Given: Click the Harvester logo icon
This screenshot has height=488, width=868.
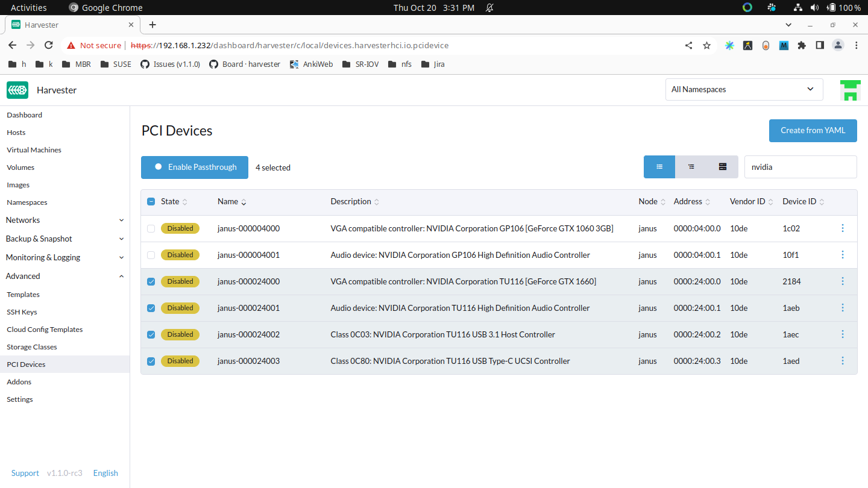Looking at the screenshot, I should 17,90.
